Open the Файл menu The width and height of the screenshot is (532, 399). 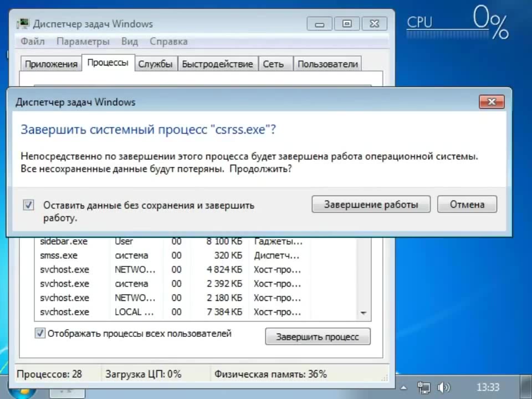pyautogui.click(x=33, y=42)
